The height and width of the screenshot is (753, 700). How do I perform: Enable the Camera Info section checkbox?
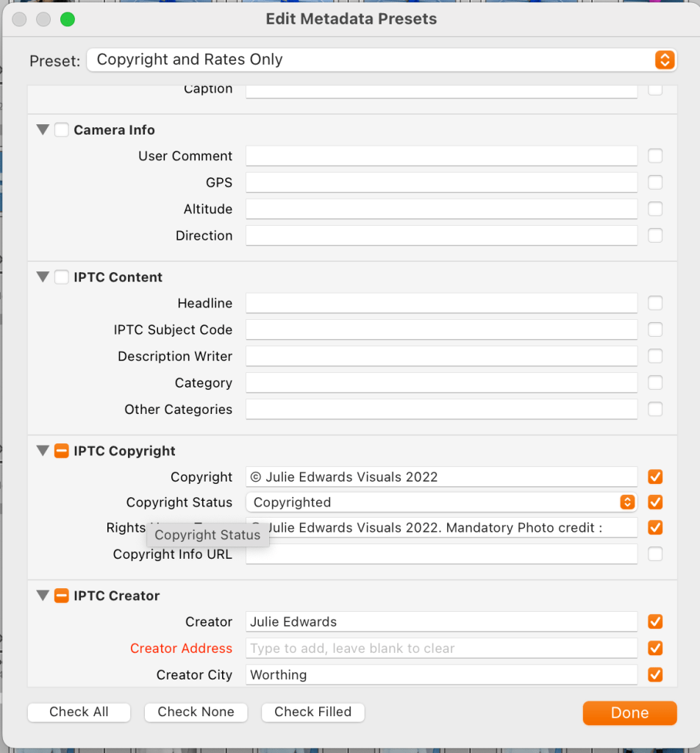[x=62, y=130]
